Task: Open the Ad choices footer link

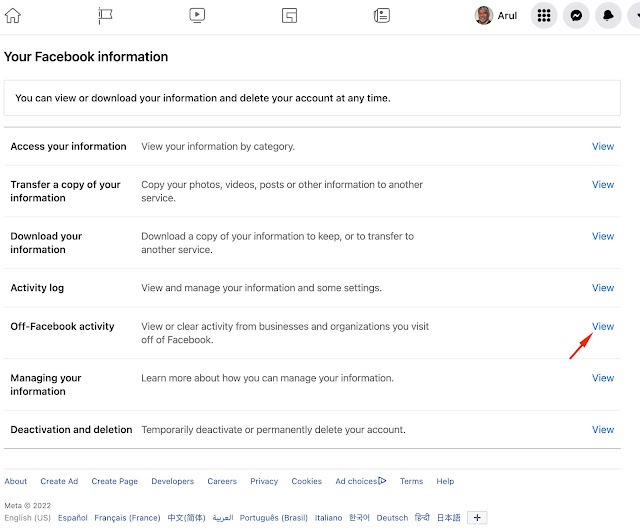Action: [x=361, y=481]
